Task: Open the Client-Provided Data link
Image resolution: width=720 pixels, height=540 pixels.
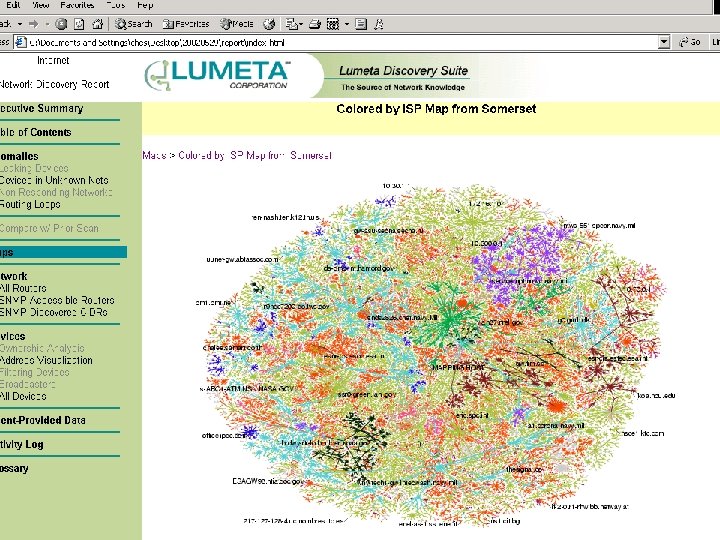Action: pos(43,420)
